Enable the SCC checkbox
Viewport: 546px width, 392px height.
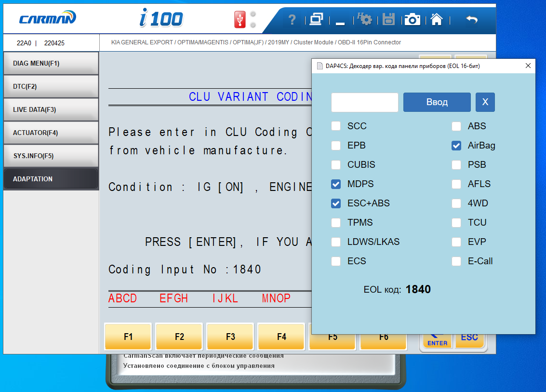click(x=336, y=126)
